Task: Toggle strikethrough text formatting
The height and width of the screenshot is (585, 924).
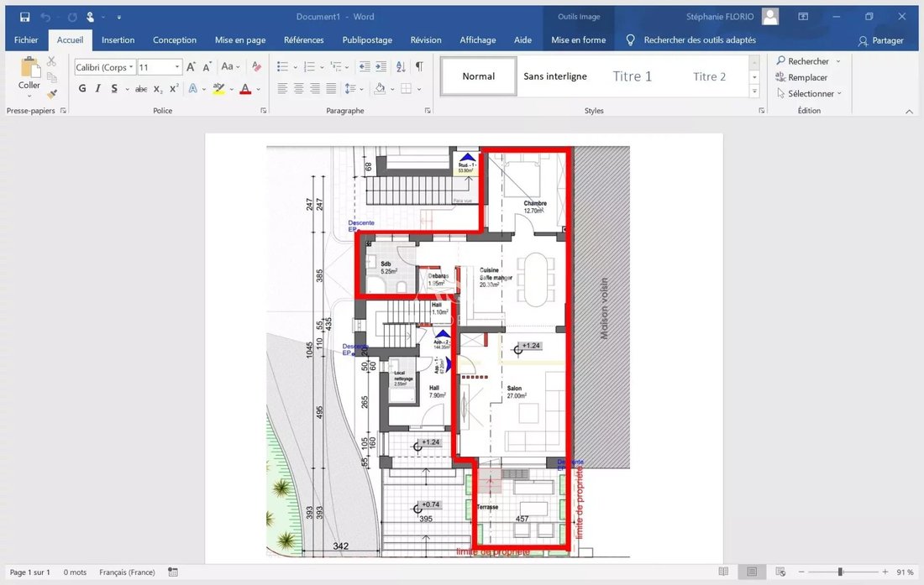Action: 141,89
